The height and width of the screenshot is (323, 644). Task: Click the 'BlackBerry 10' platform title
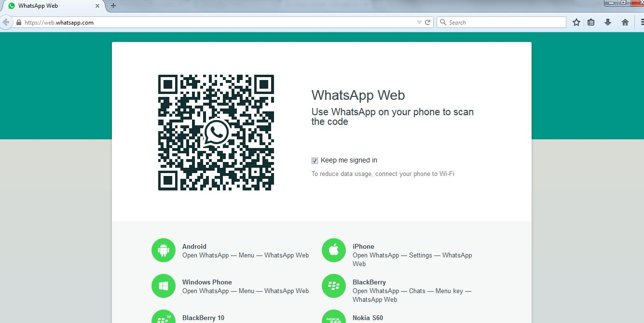(203, 318)
